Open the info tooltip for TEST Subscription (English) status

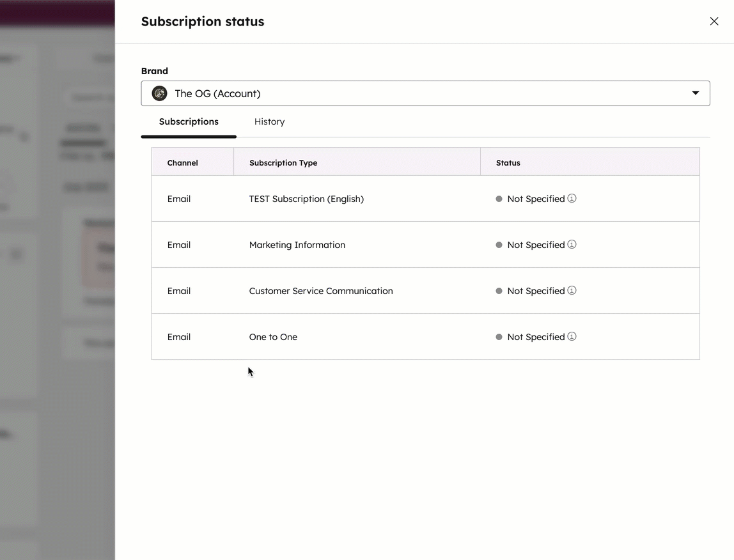(572, 198)
